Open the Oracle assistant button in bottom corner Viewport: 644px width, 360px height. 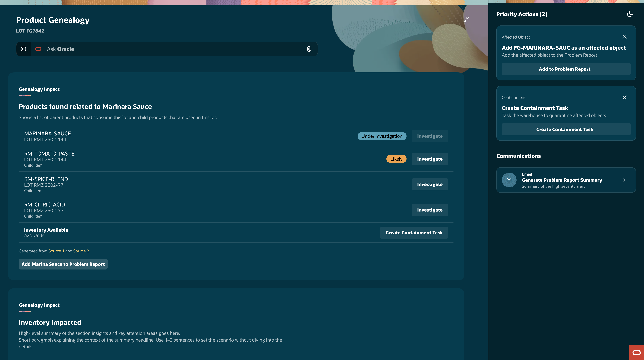tap(637, 353)
